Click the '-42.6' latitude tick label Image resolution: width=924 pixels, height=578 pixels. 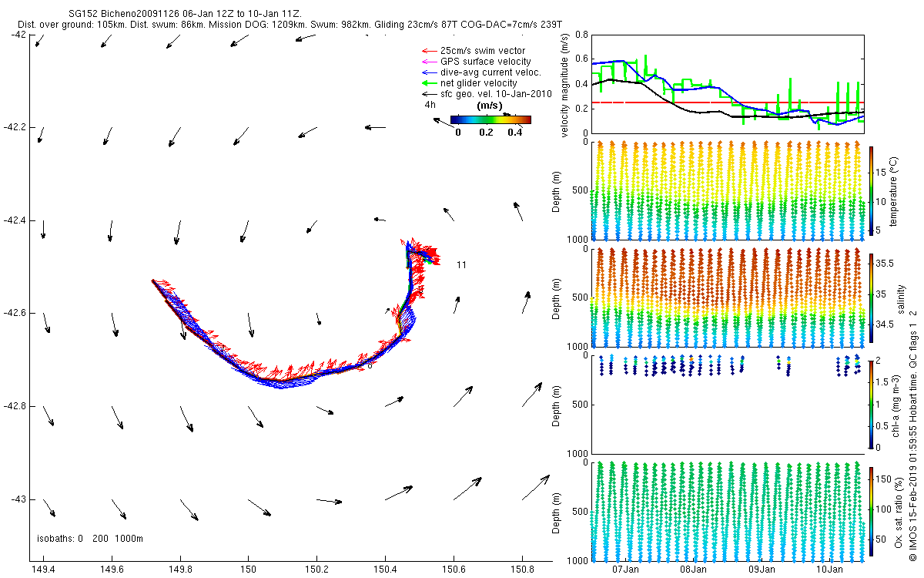15,314
